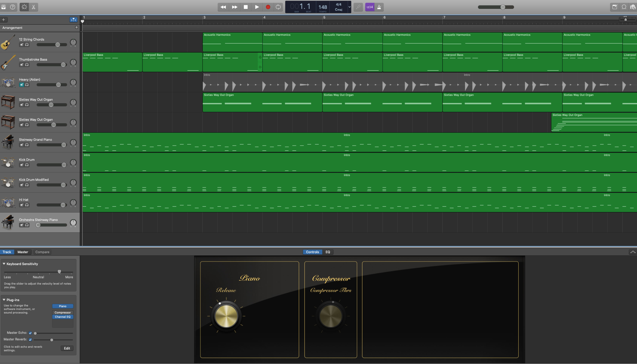Open the Media Browser icon
The width and height of the screenshot is (637, 364).
pos(633,7)
